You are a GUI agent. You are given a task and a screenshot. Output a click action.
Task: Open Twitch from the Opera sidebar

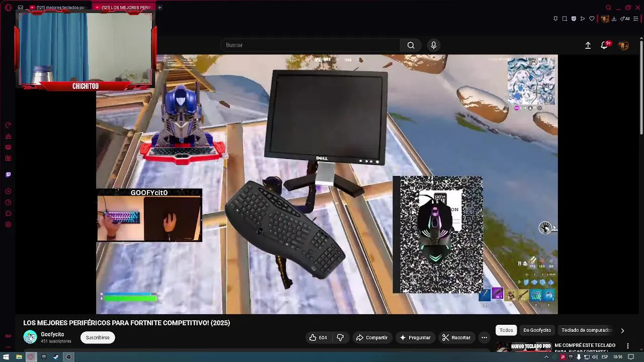point(8,174)
